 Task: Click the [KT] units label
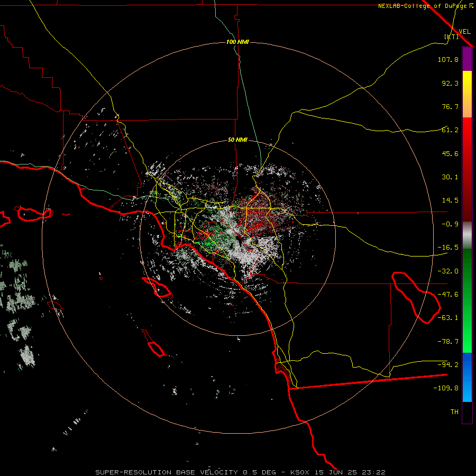pyautogui.click(x=452, y=36)
